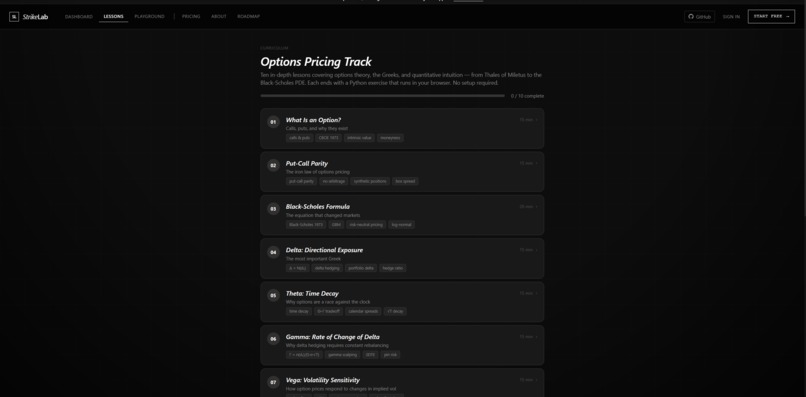Open the What Is an Option? lesson title

(313, 120)
